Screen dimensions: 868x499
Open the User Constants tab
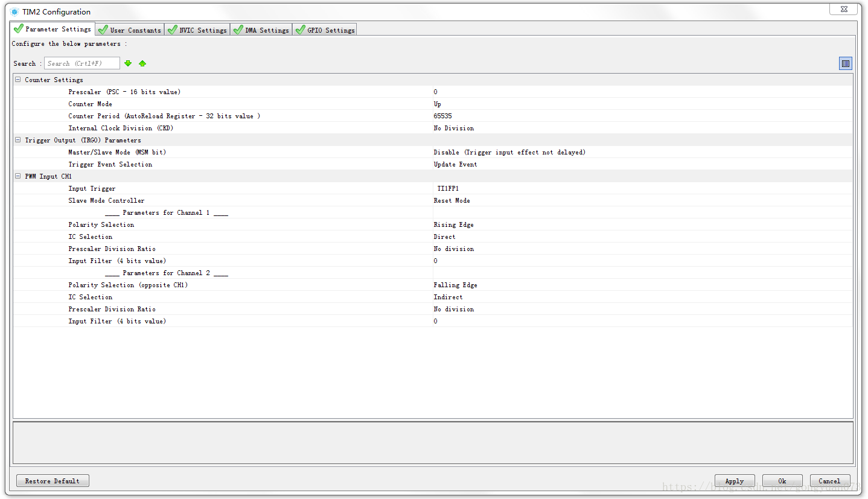pos(130,30)
